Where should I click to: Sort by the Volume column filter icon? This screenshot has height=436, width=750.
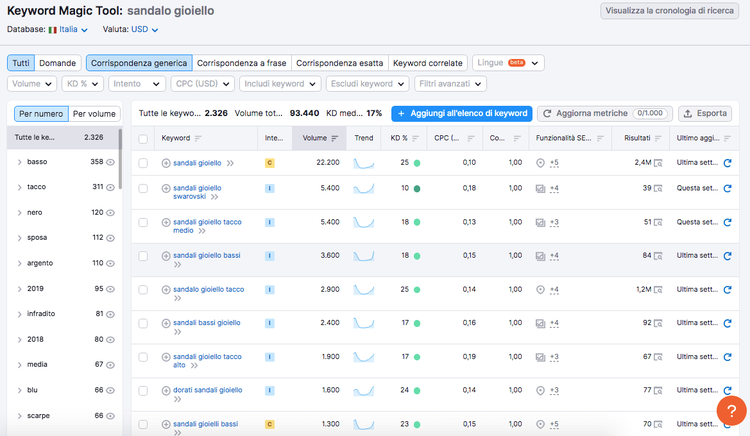[x=335, y=138]
